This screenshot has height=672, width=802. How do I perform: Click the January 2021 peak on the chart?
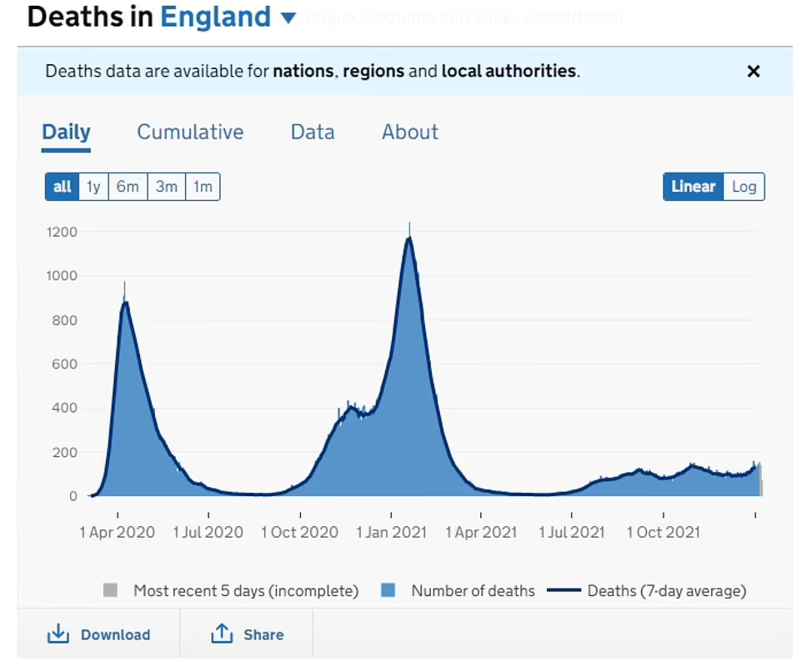[409, 238]
